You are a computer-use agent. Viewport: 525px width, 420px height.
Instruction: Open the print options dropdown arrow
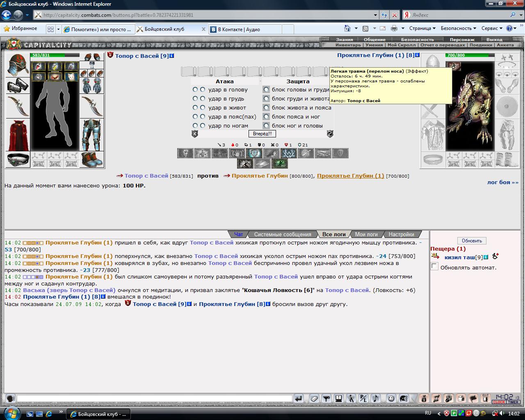coord(403,28)
